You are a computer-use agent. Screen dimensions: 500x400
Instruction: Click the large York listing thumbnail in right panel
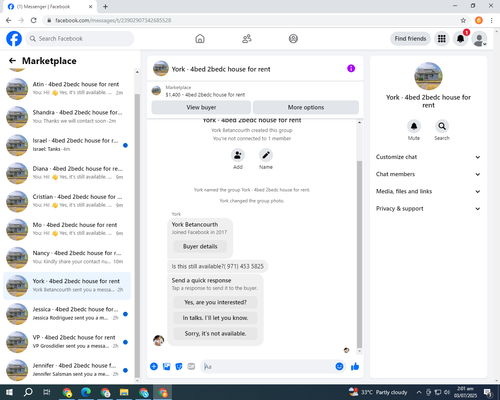428,76
